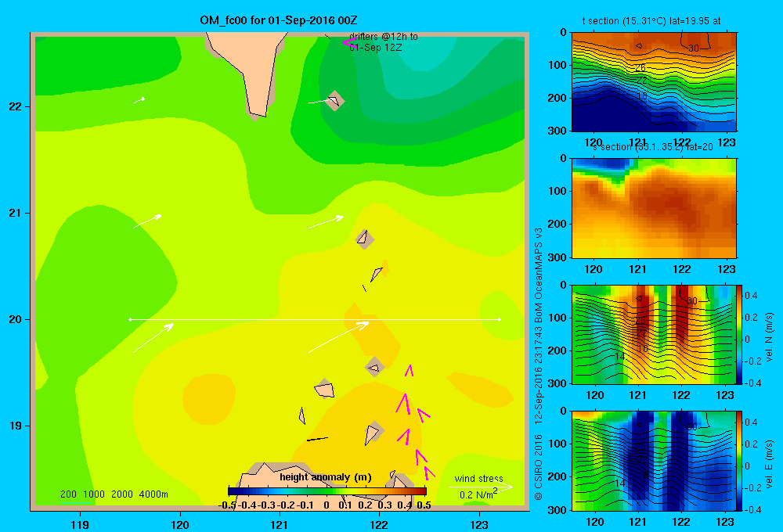The width and height of the screenshot is (783, 532).
Task: Click the white section line at latitude 20
Action: [x=315, y=319]
